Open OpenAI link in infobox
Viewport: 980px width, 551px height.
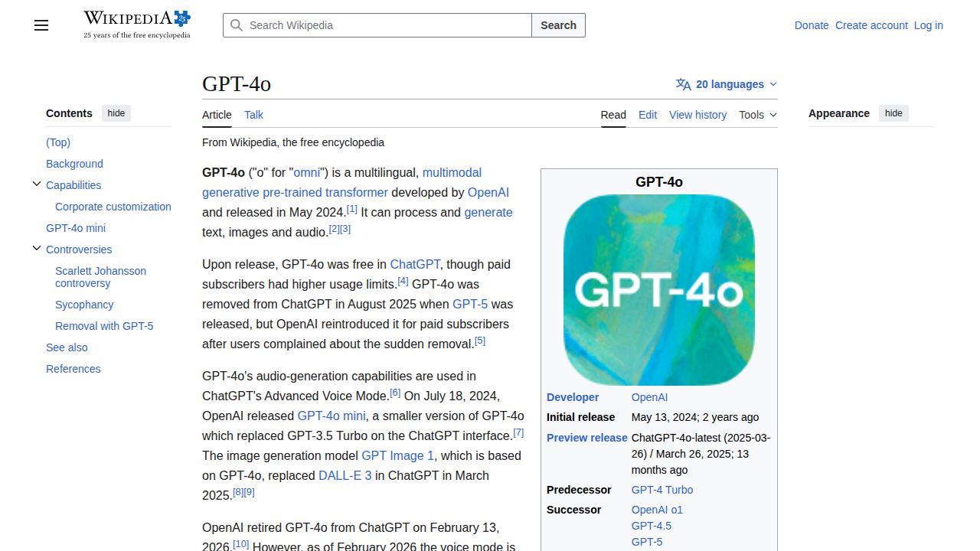[x=649, y=397]
